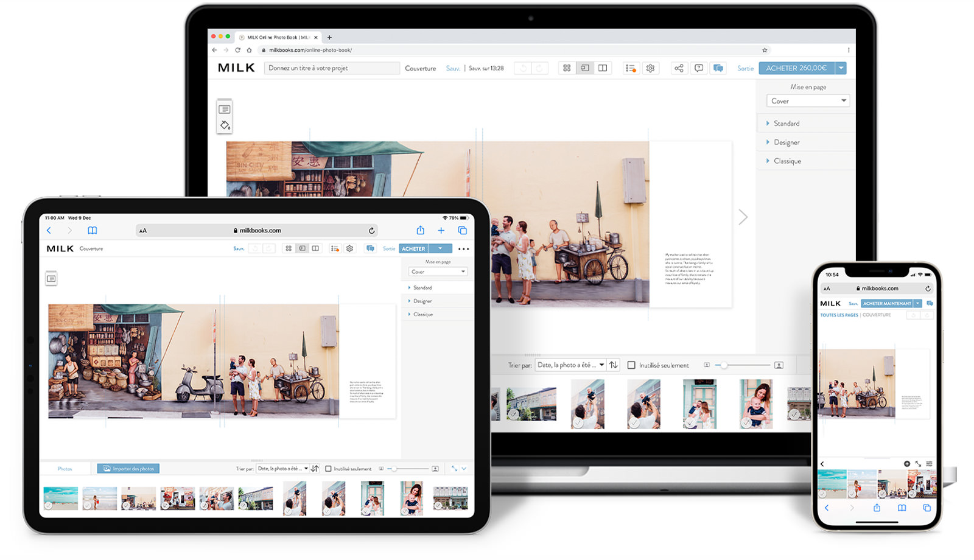Image resolution: width=974 pixels, height=560 pixels.
Task: Open 'Trier par' sort dropdown on tablet
Action: pyautogui.click(x=282, y=469)
